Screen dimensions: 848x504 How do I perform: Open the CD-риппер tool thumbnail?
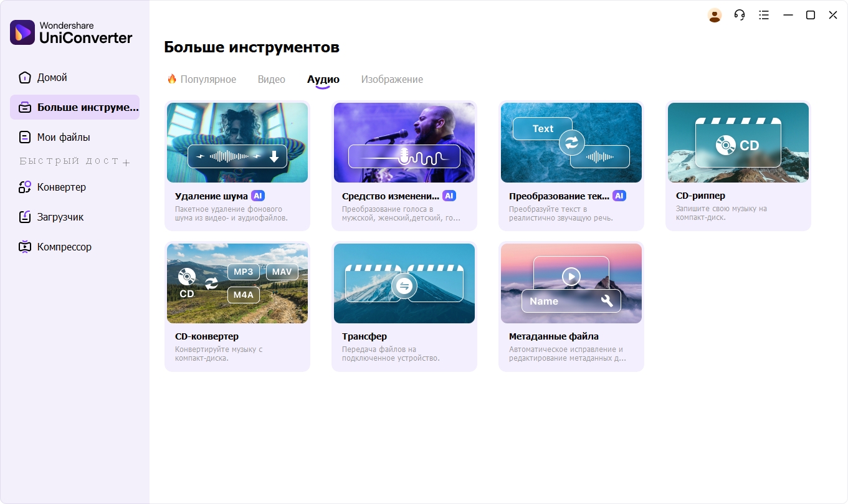point(738,143)
